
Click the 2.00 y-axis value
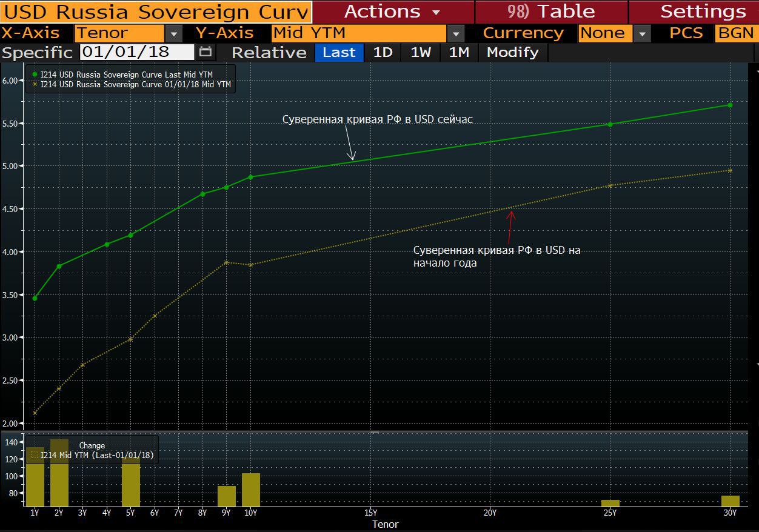11,423
